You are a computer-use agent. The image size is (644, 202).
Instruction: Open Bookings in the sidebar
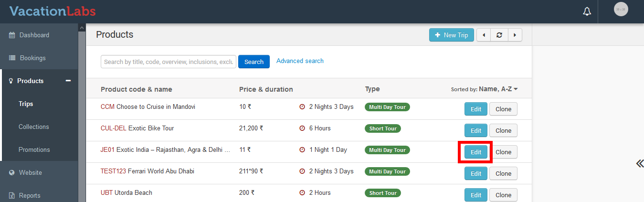(x=32, y=58)
